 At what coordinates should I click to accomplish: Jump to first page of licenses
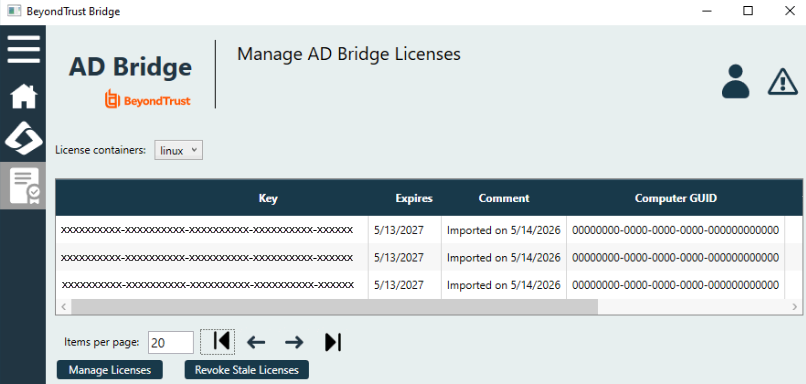pos(217,342)
